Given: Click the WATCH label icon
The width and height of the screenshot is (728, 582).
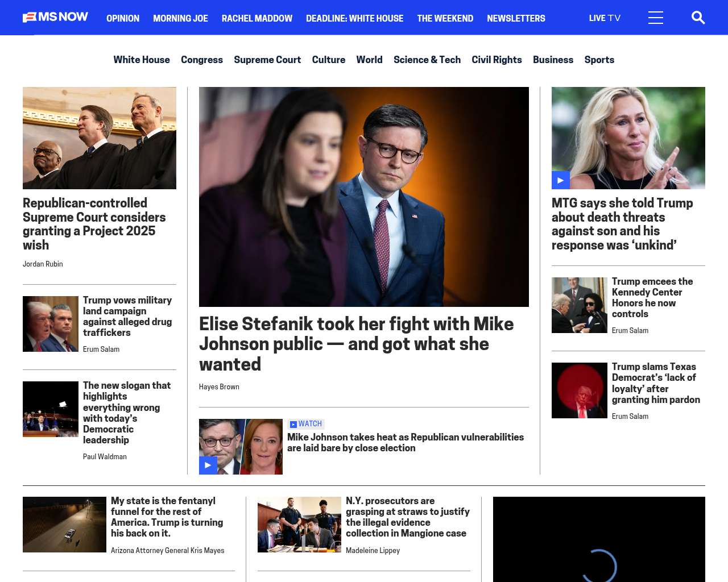Looking at the screenshot, I should [293, 424].
